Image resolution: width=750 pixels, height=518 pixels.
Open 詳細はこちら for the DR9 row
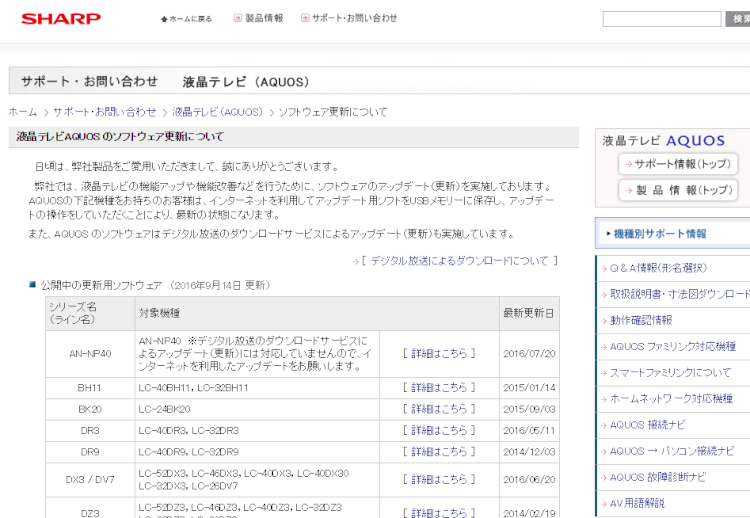point(439,452)
